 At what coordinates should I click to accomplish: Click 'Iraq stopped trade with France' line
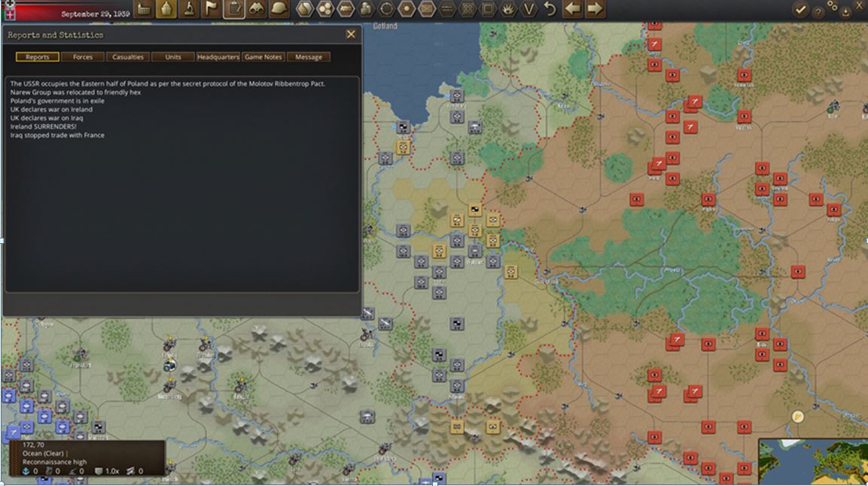pyautogui.click(x=57, y=135)
